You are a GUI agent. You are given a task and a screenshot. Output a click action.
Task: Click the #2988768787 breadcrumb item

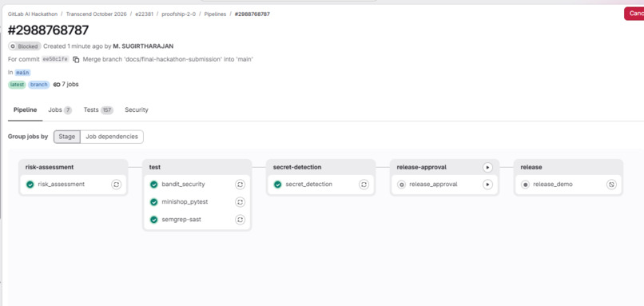[x=252, y=14]
